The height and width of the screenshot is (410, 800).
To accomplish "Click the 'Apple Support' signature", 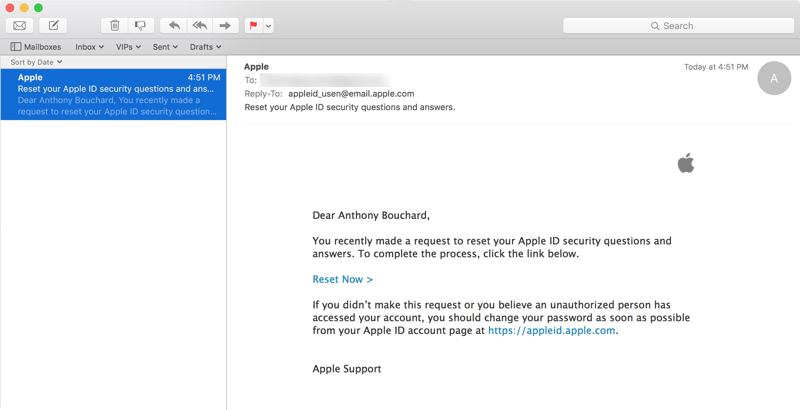I will 346,369.
